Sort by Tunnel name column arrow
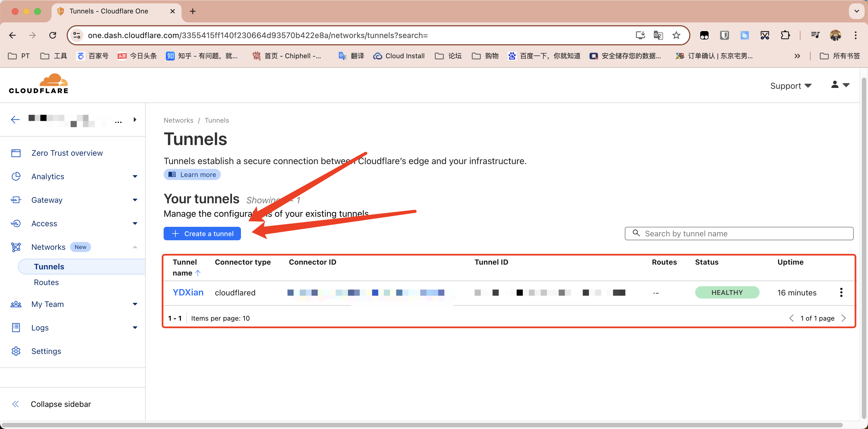The width and height of the screenshot is (868, 429). [x=198, y=273]
